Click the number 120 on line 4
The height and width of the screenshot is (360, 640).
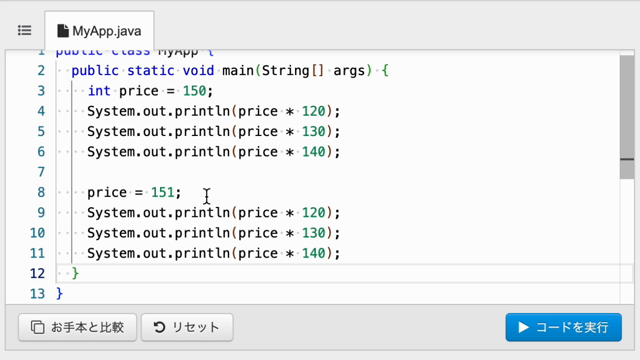point(313,111)
